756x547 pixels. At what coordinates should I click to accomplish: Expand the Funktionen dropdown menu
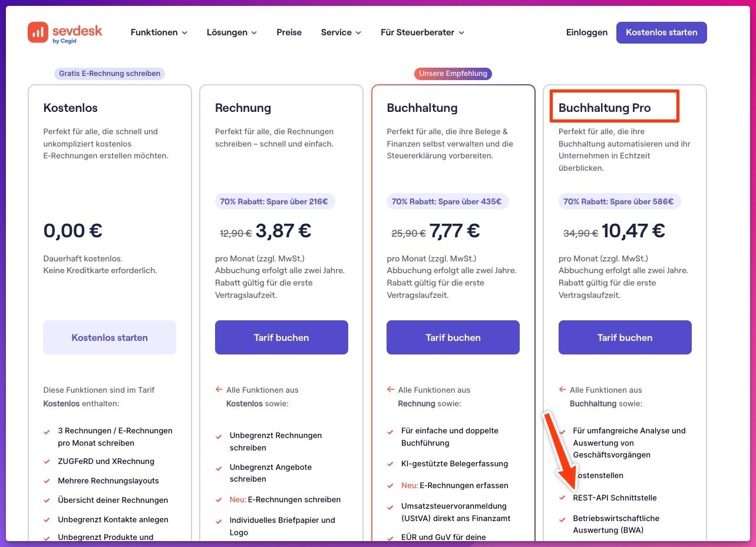tap(159, 32)
